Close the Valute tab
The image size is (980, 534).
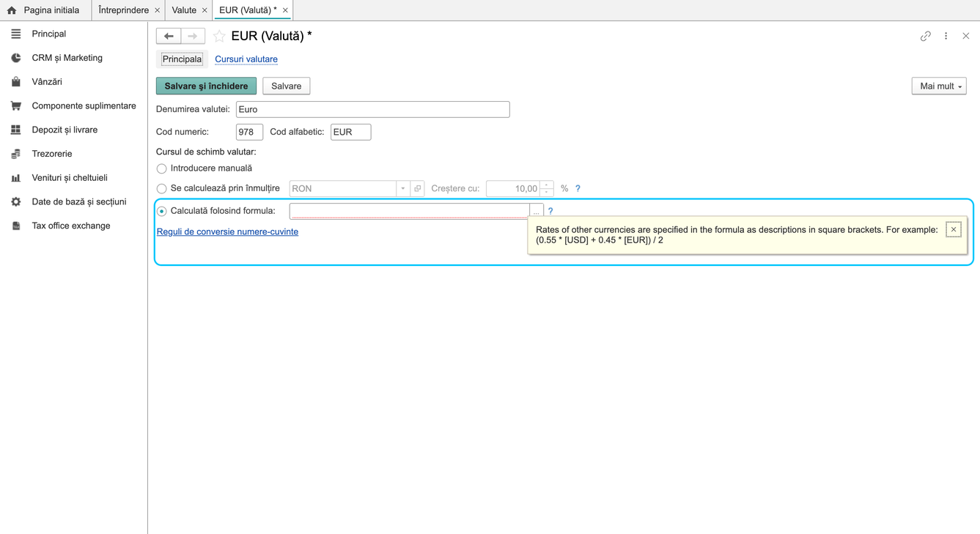(205, 10)
